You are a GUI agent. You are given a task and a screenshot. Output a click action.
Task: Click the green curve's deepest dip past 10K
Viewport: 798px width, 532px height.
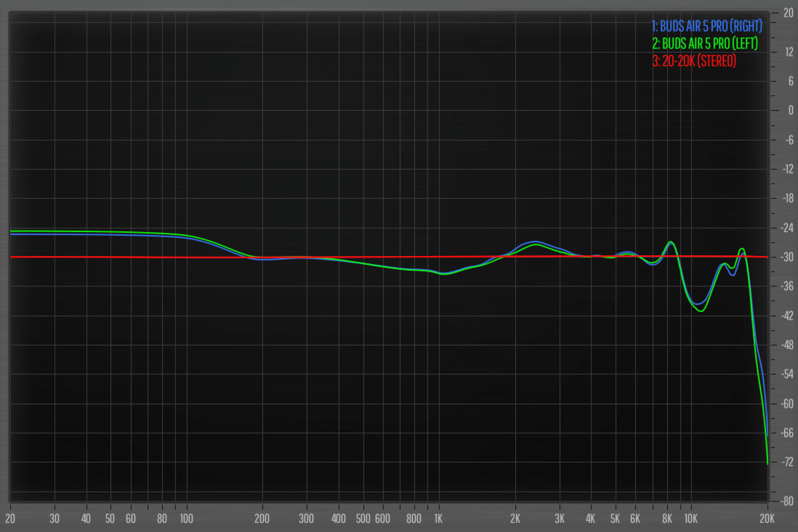(701, 311)
